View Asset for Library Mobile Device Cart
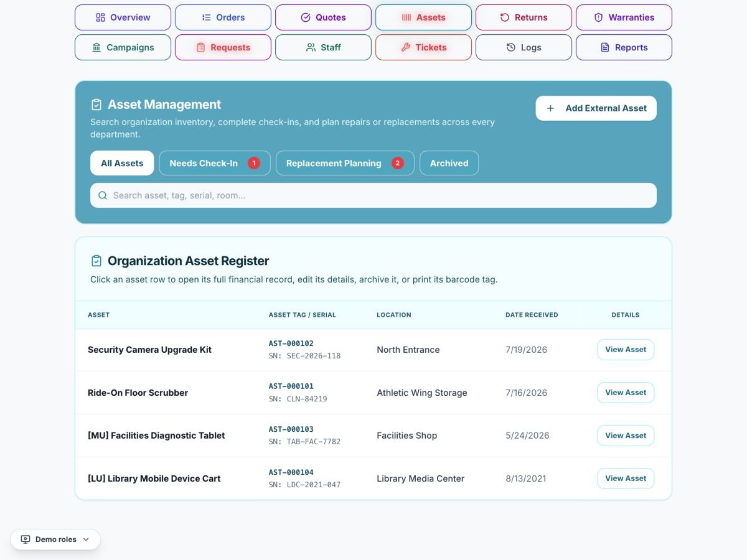Image resolution: width=747 pixels, height=560 pixels. [626, 478]
